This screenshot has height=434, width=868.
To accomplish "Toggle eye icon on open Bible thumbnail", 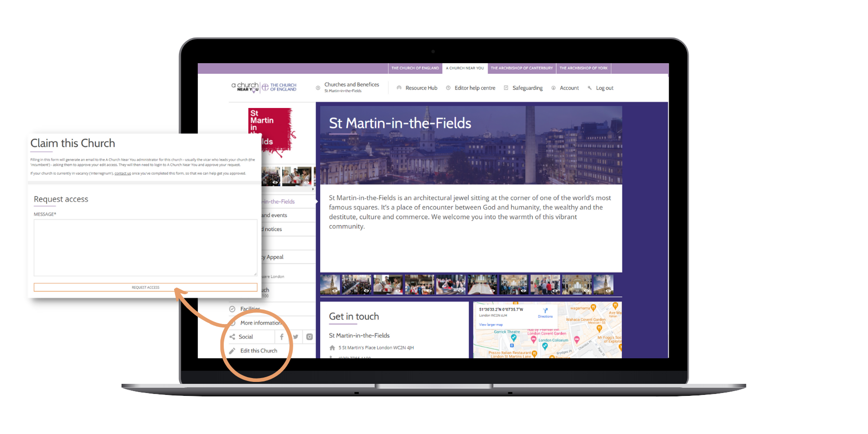I will click(492, 291).
